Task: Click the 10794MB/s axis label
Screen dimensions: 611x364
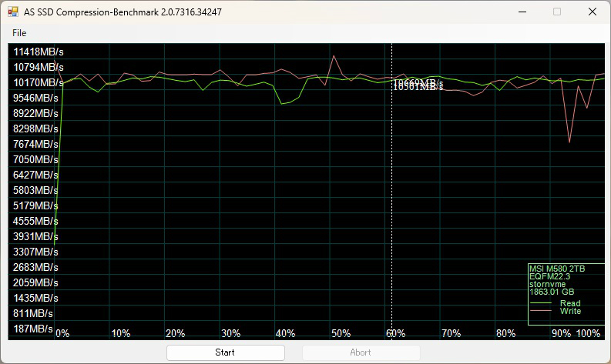Action: (39, 68)
